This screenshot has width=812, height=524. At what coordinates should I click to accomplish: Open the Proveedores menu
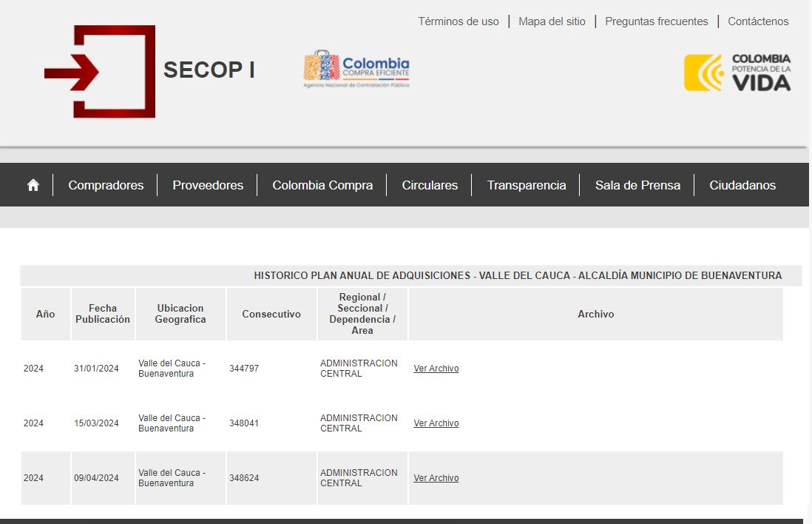(208, 185)
